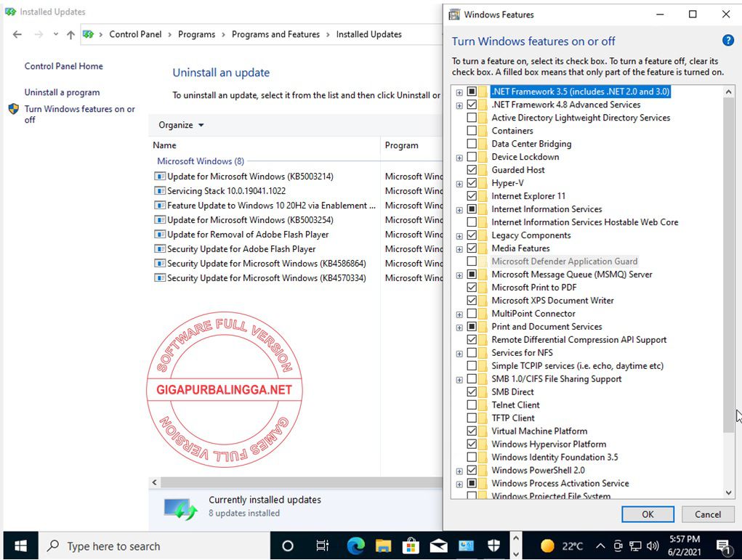
Task: Open Microsoft Store from the taskbar
Action: pyautogui.click(x=411, y=546)
